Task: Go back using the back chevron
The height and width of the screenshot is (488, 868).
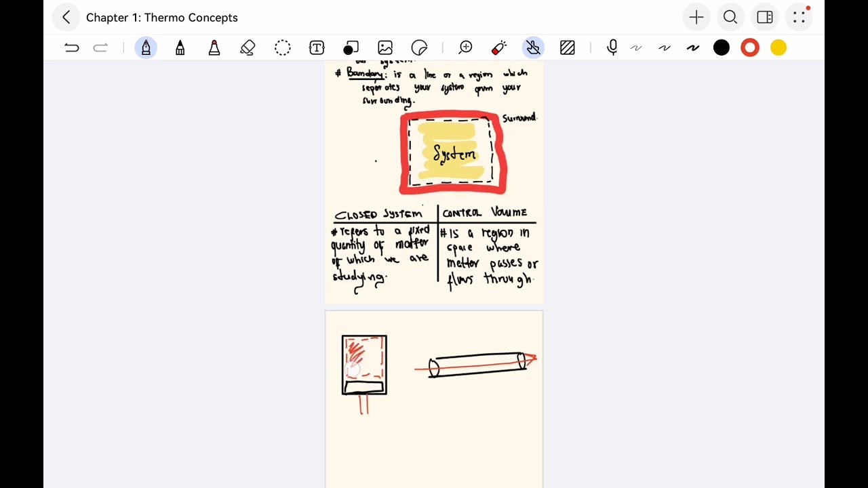Action: (66, 18)
